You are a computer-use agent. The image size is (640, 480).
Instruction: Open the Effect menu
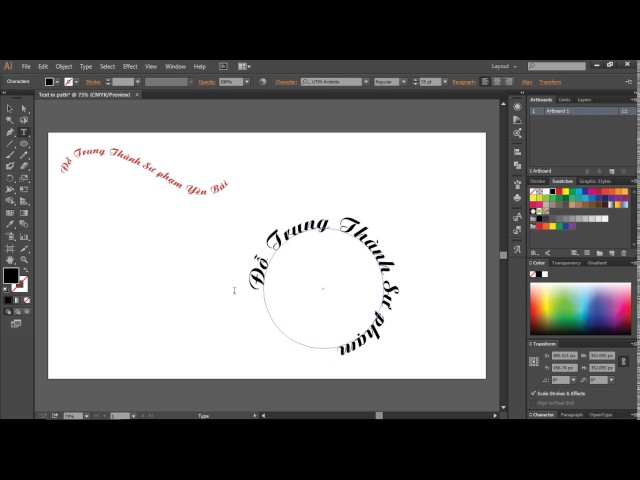[130, 66]
